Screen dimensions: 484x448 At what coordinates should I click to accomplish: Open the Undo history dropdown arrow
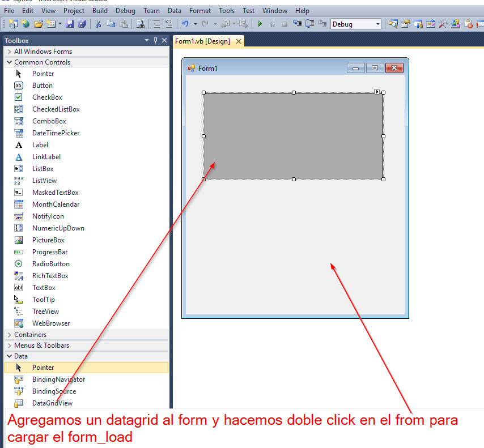196,24
